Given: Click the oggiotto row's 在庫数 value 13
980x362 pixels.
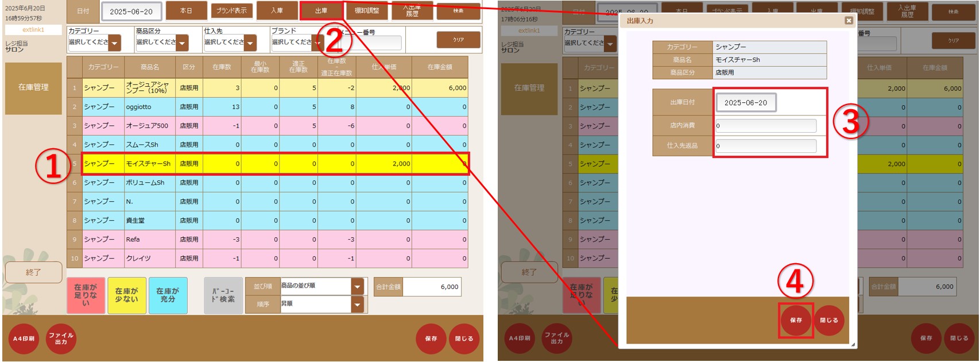Looking at the screenshot, I should click(x=222, y=107).
